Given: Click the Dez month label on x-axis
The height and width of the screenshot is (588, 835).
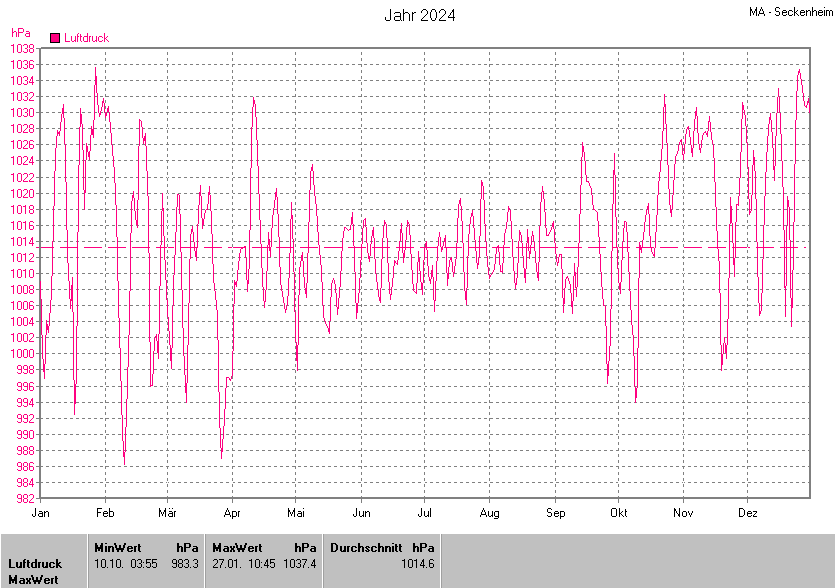Looking at the screenshot, I should (748, 513).
